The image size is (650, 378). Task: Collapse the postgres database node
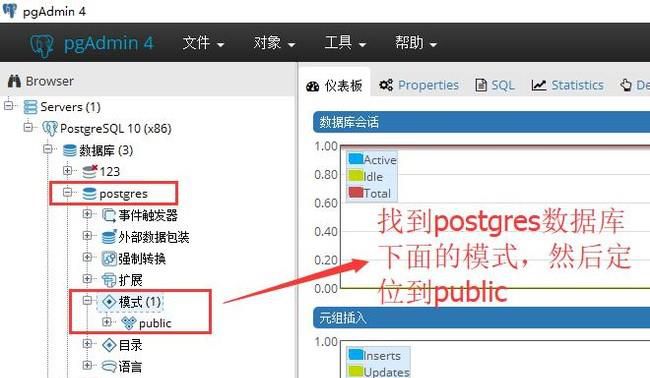(x=68, y=192)
